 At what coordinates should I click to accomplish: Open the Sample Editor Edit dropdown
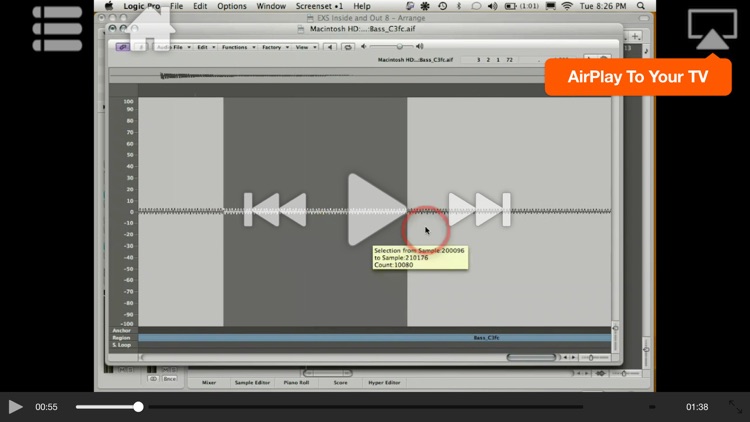(206, 47)
